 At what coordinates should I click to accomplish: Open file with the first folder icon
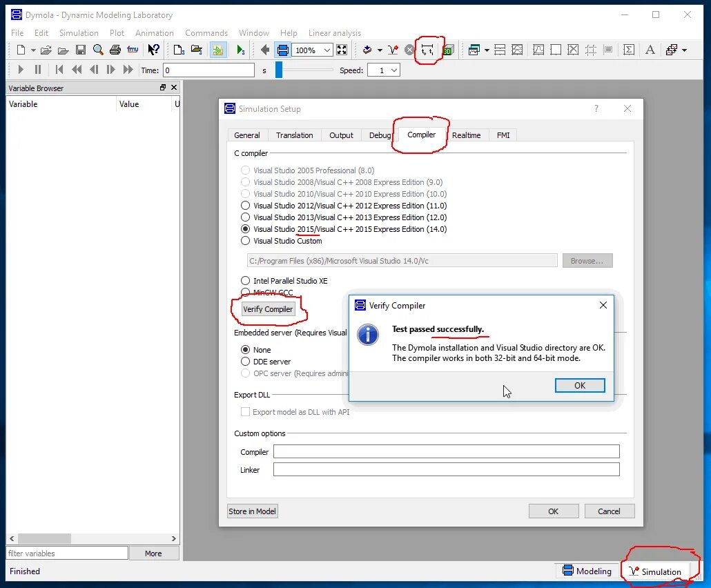[x=46, y=50]
